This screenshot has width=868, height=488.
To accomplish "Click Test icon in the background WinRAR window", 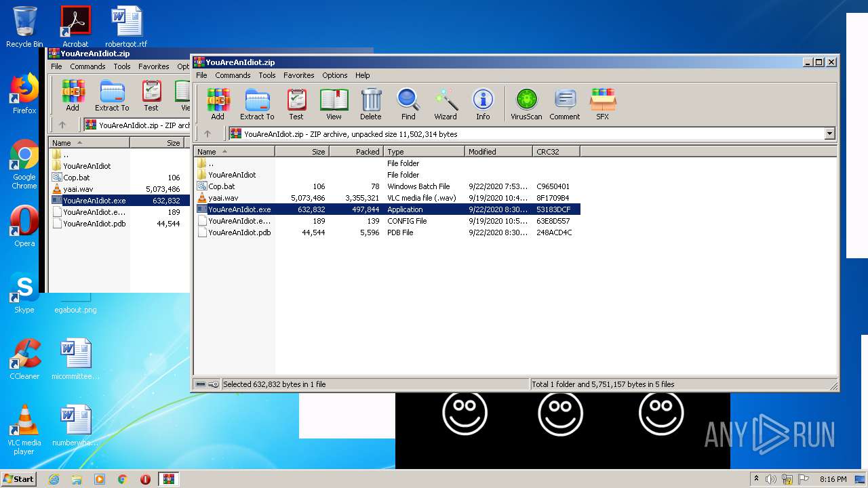I will pos(151,96).
